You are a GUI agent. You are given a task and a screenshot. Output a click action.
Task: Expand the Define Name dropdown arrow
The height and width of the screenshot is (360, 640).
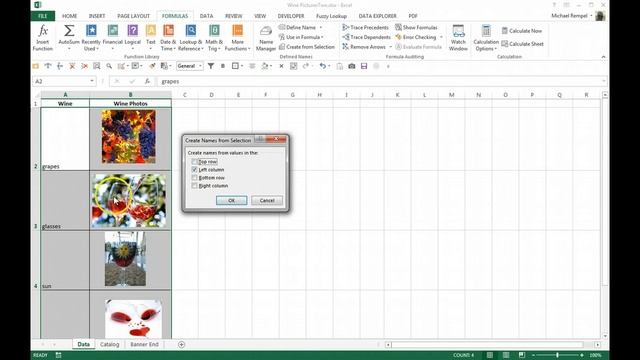(321, 27)
